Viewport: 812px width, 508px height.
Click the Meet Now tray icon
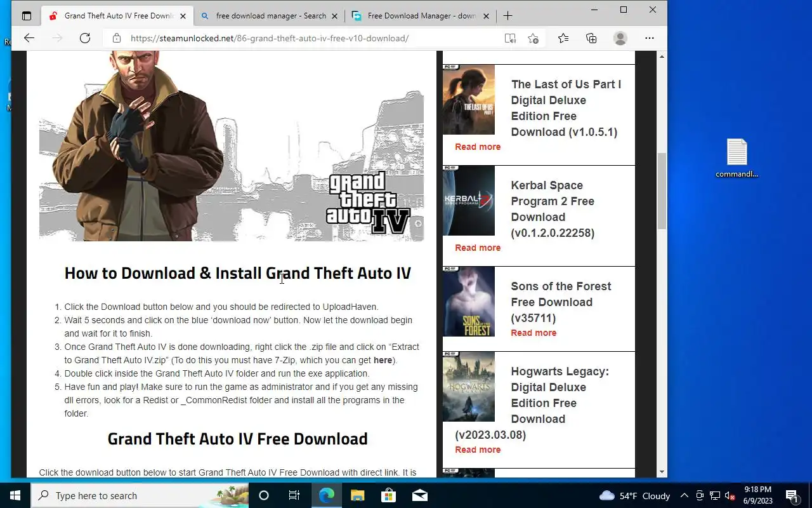[x=700, y=495]
